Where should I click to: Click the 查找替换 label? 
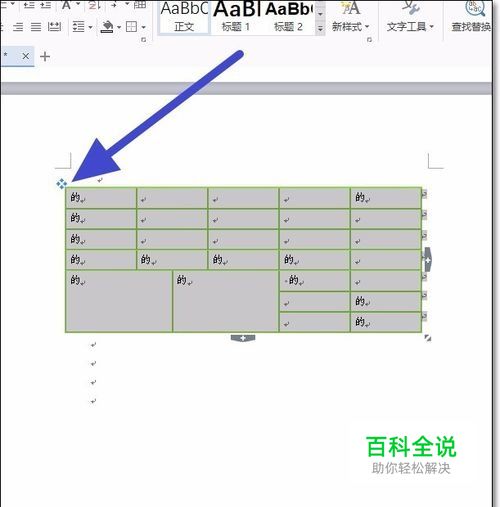471,26
